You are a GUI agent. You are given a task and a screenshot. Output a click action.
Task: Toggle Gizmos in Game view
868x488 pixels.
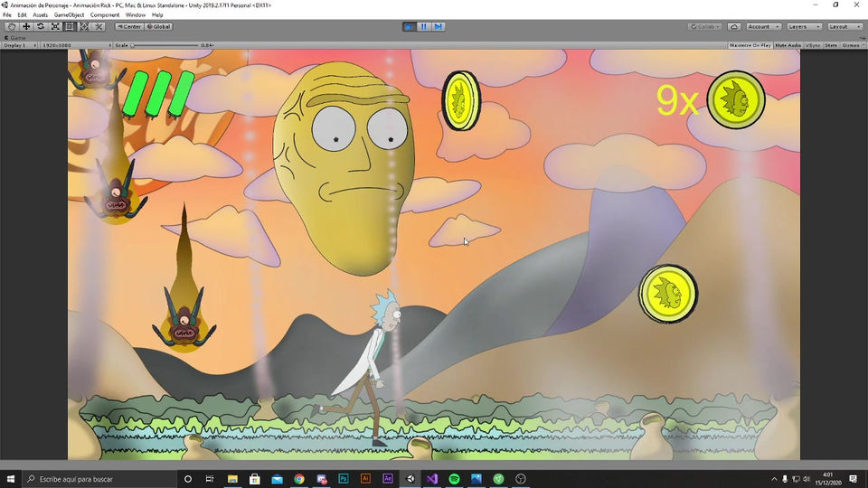point(850,45)
